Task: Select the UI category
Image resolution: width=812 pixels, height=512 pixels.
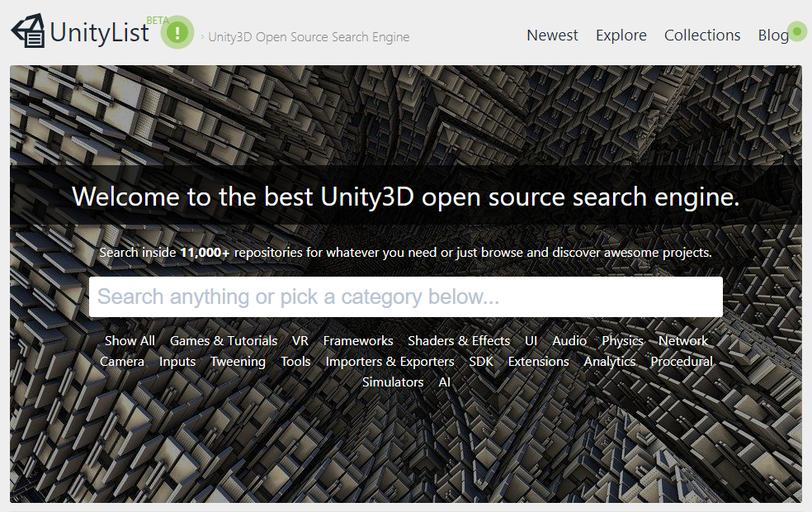Action: tap(531, 341)
